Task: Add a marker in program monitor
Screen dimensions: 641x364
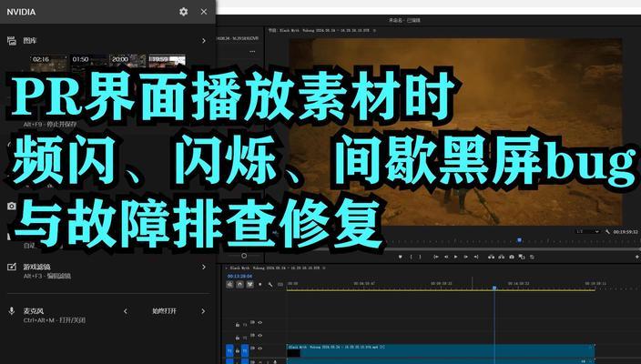Action: [401, 257]
